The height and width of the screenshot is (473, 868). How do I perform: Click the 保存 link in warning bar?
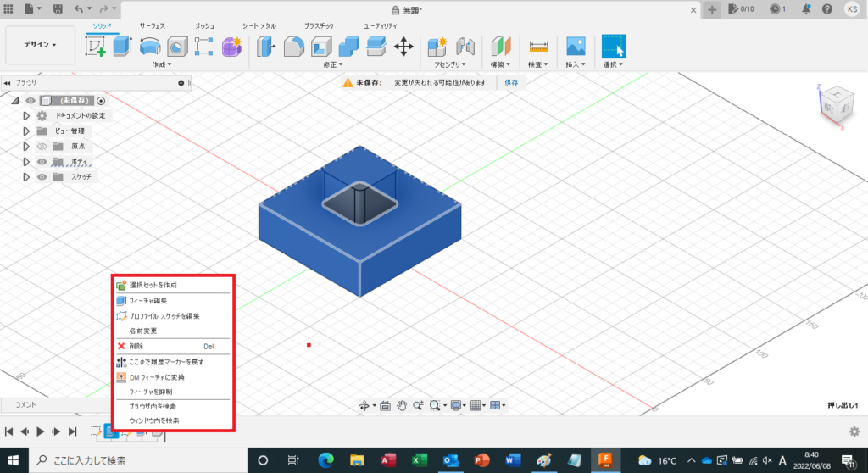(x=511, y=82)
